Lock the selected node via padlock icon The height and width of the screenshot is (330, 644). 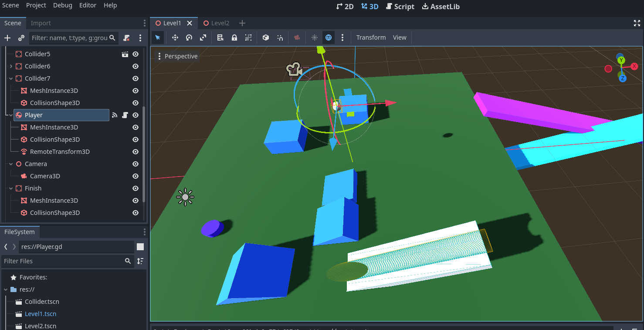[x=234, y=37]
